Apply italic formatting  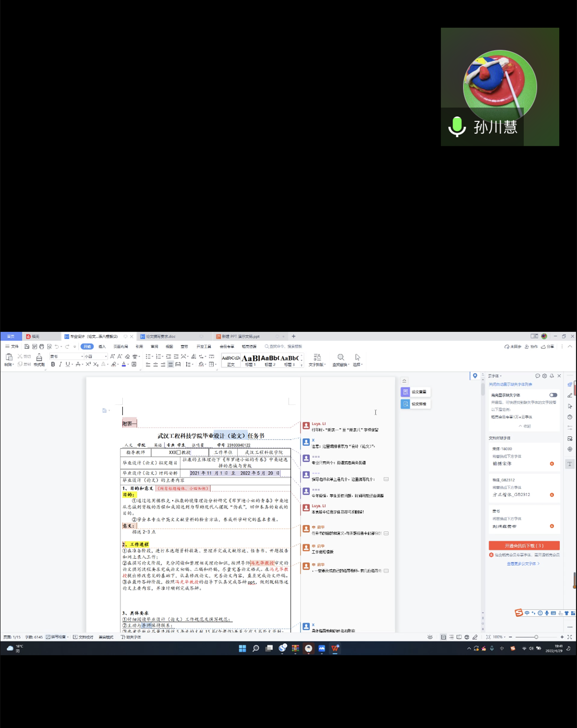coord(60,364)
